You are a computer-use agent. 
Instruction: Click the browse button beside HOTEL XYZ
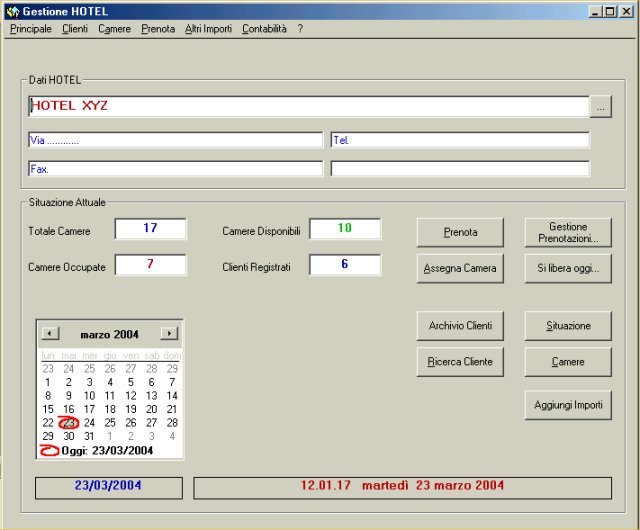click(600, 106)
